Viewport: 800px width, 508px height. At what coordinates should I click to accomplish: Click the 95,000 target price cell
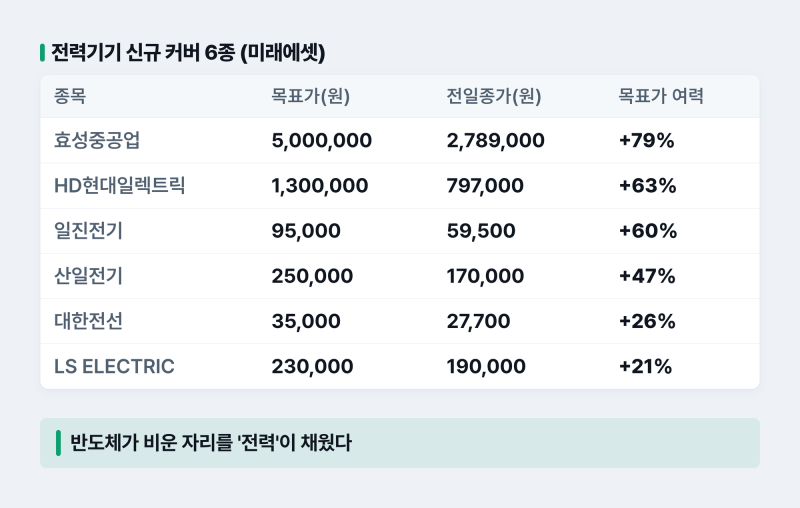[306, 231]
